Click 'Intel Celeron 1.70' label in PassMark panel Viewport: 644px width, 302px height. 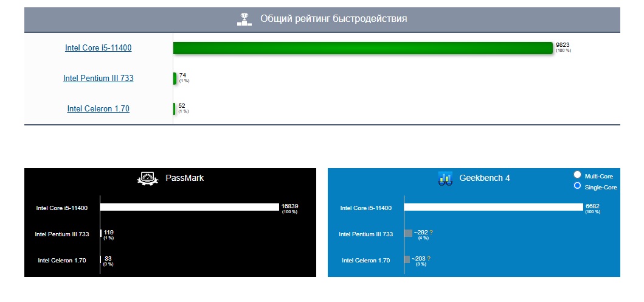(x=62, y=261)
